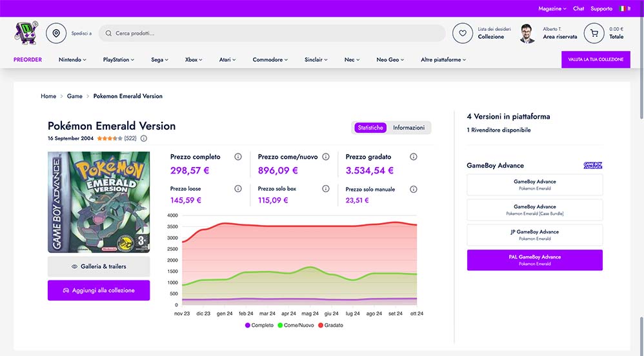Click Aggiungi alla collezione button
Viewport: 644px width, 356px height.
(99, 290)
